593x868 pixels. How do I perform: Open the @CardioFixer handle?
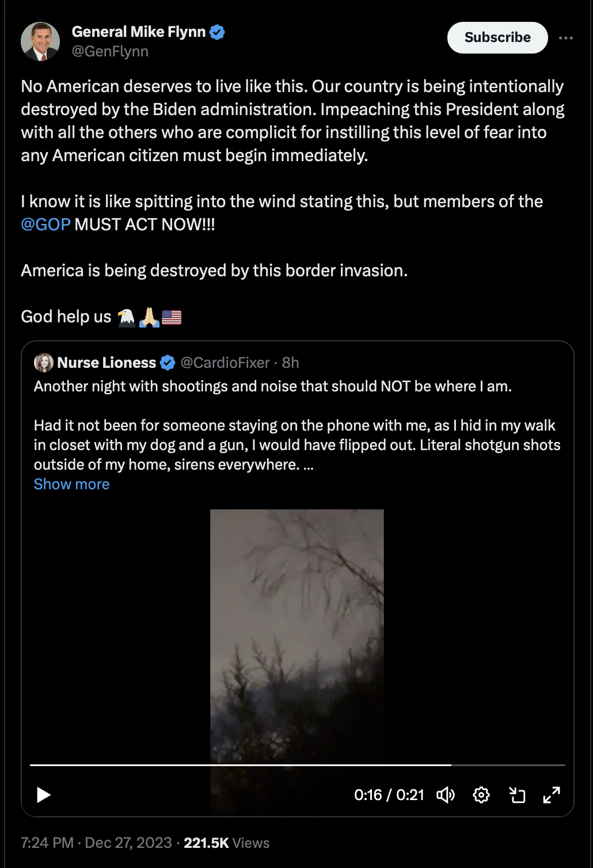[225, 363]
